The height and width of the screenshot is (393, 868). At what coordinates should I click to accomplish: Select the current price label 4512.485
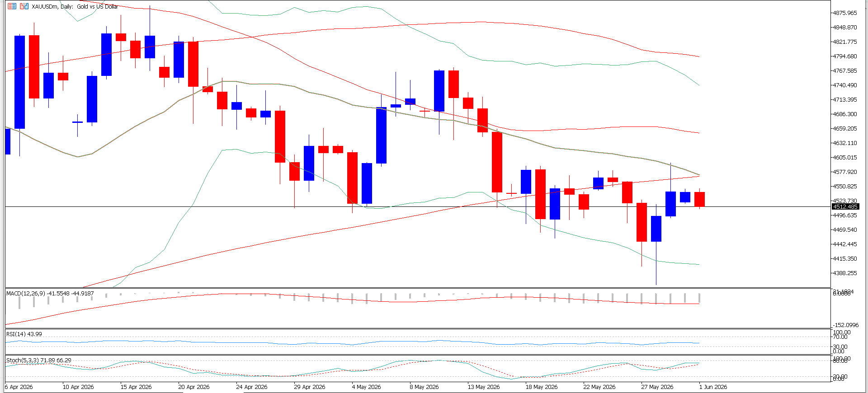(x=845, y=207)
